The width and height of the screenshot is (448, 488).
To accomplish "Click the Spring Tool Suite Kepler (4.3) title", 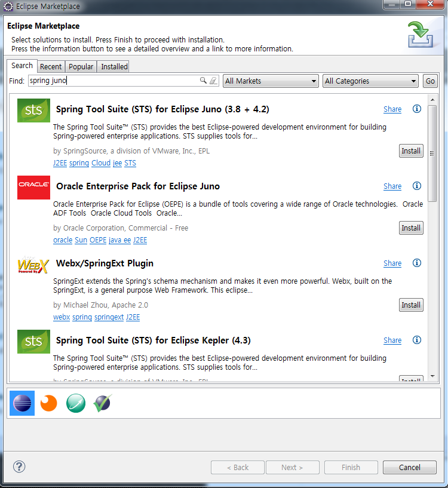I will (x=153, y=340).
